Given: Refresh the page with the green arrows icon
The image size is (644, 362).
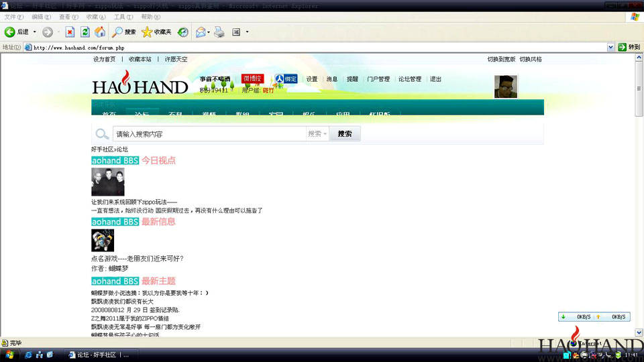Looking at the screenshot, I should pos(85,32).
